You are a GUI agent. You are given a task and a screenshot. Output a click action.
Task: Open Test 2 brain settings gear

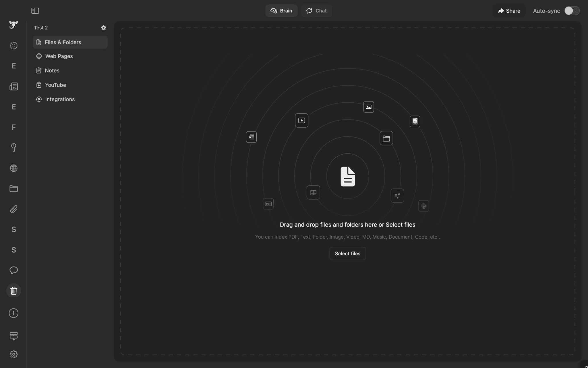[x=103, y=28]
